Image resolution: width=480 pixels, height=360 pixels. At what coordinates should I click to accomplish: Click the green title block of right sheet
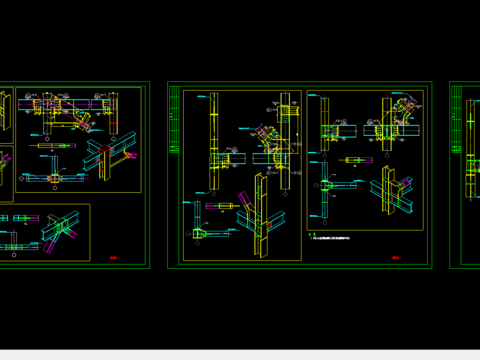tap(456, 120)
